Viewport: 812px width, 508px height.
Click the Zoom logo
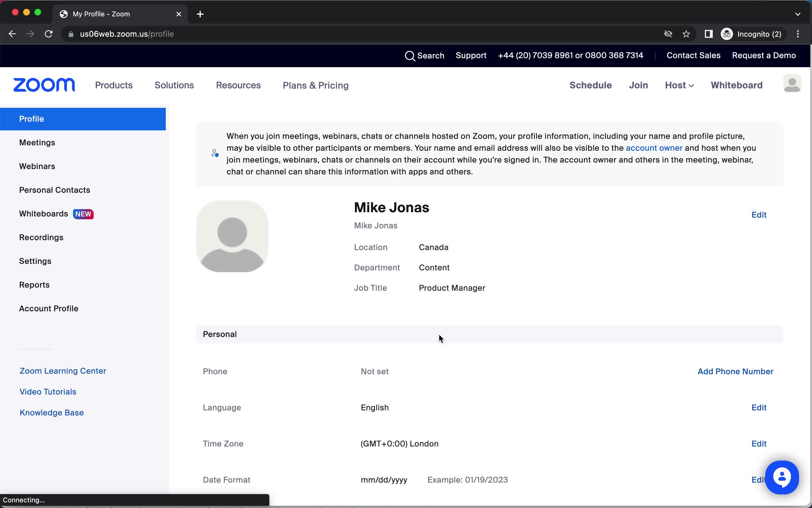[44, 85]
